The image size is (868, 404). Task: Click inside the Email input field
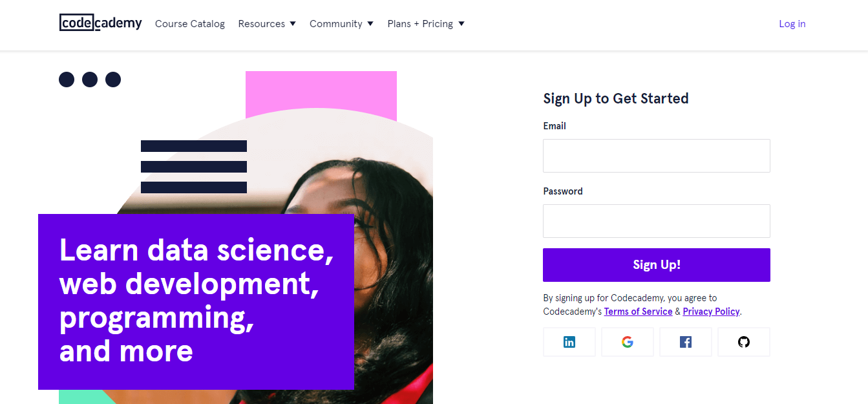click(x=656, y=156)
